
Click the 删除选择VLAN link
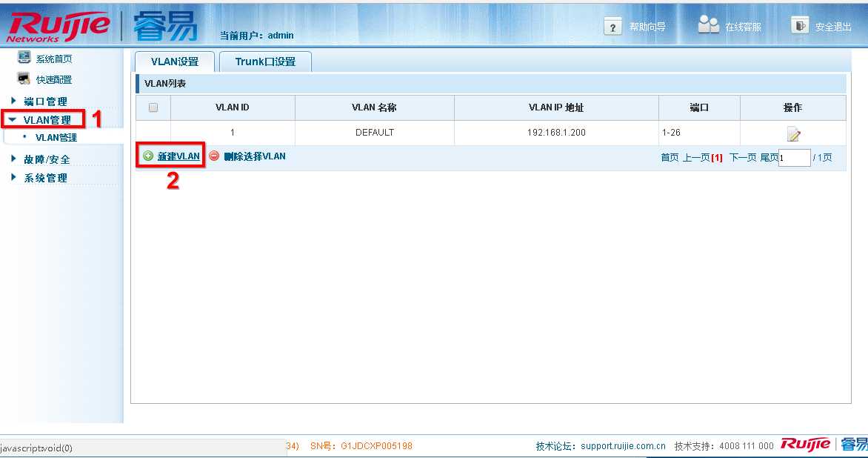[255, 156]
